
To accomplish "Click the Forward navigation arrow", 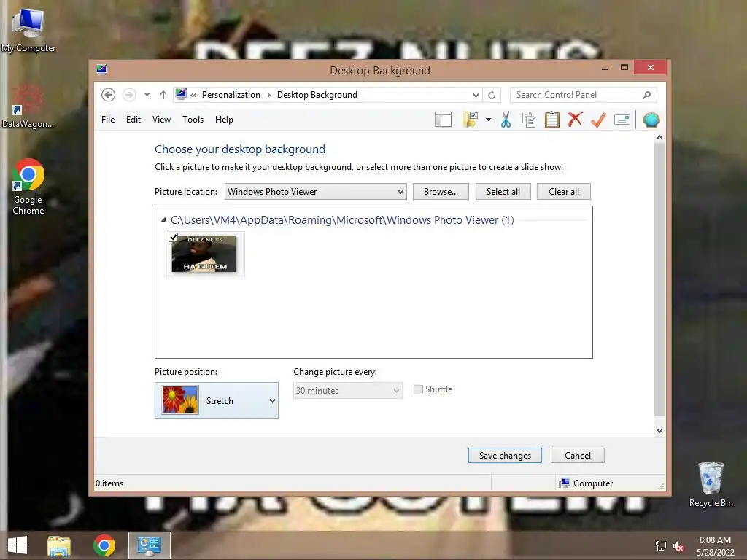I will pyautogui.click(x=129, y=95).
